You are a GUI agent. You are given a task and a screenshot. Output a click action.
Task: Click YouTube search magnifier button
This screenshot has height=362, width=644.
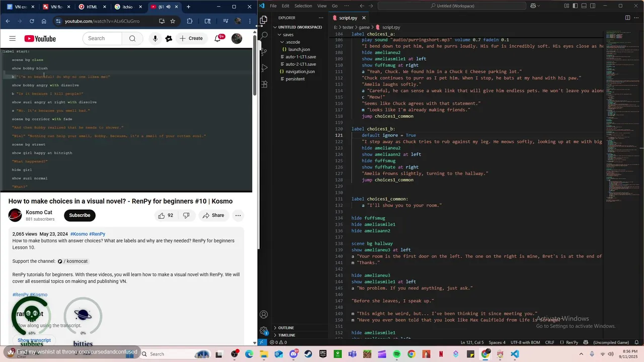(132, 39)
